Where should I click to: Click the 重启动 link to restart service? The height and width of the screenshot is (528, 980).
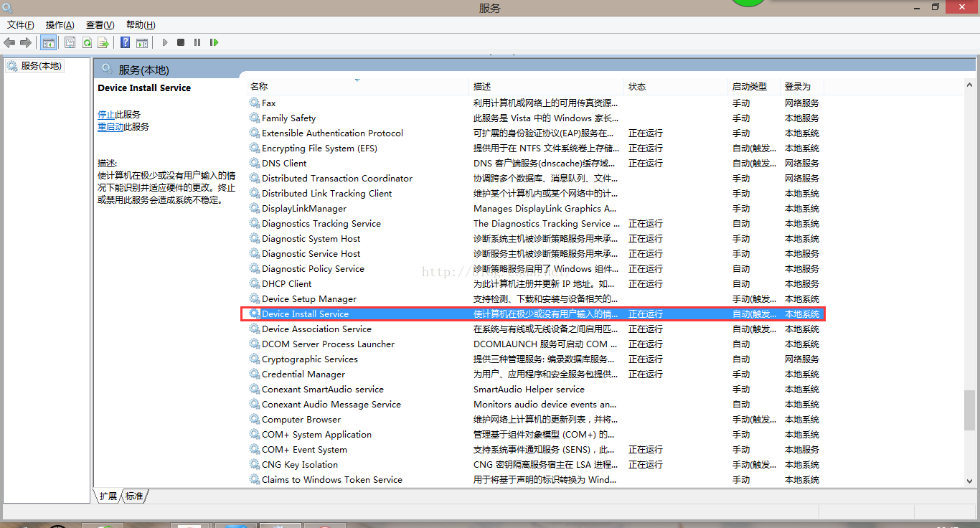coord(110,126)
